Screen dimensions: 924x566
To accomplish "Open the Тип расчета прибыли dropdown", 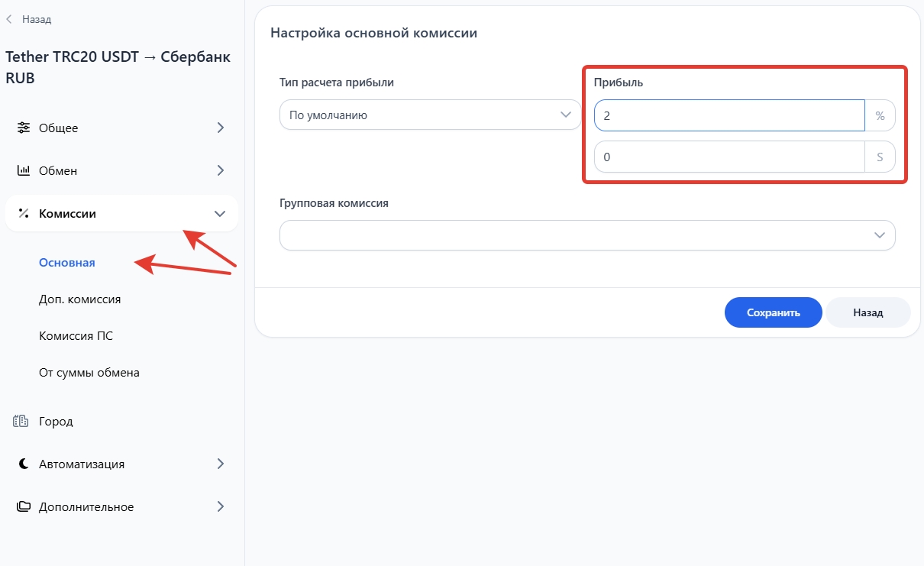I will coord(430,115).
